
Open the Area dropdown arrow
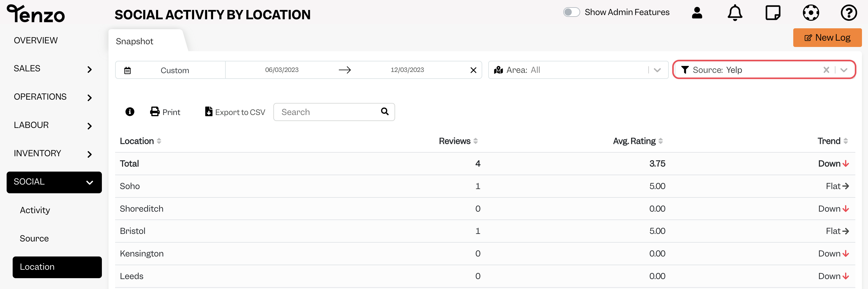(657, 70)
